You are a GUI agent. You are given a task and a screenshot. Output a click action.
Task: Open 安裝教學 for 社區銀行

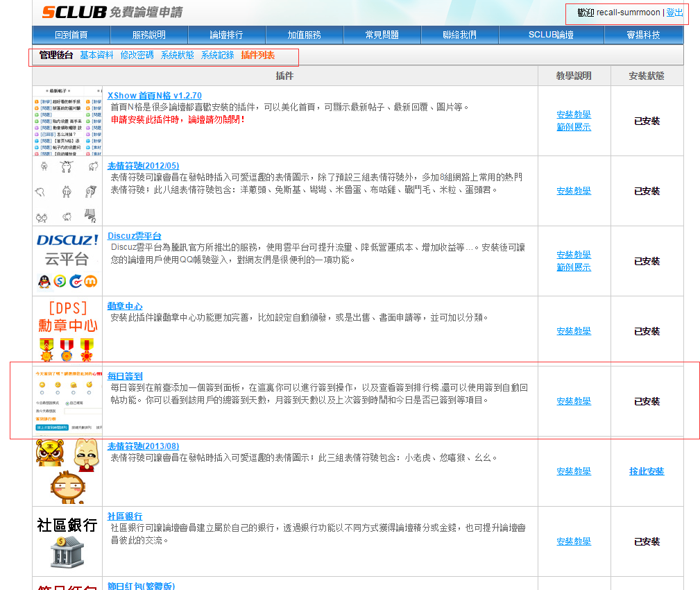coord(574,542)
